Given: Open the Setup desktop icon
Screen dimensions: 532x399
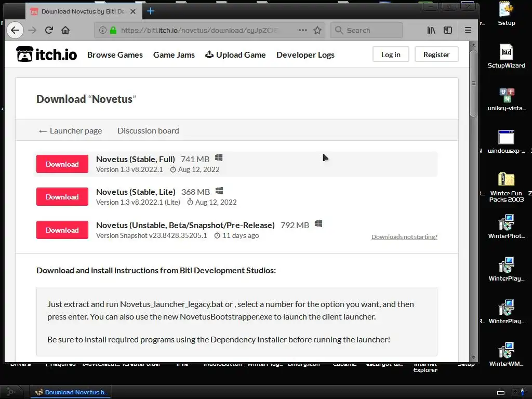Looking at the screenshot, I should point(506,14).
